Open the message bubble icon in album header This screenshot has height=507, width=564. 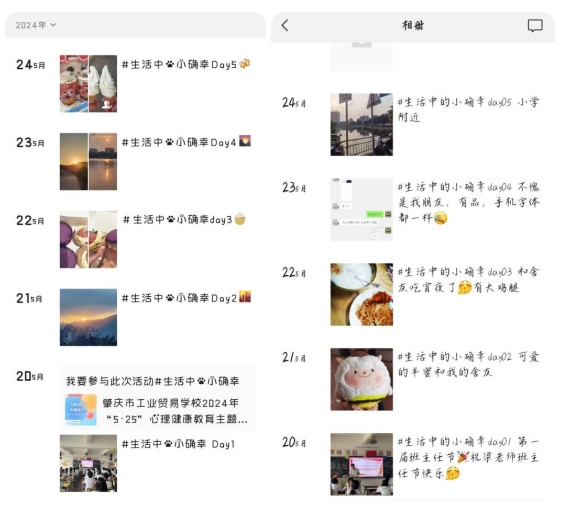535,26
